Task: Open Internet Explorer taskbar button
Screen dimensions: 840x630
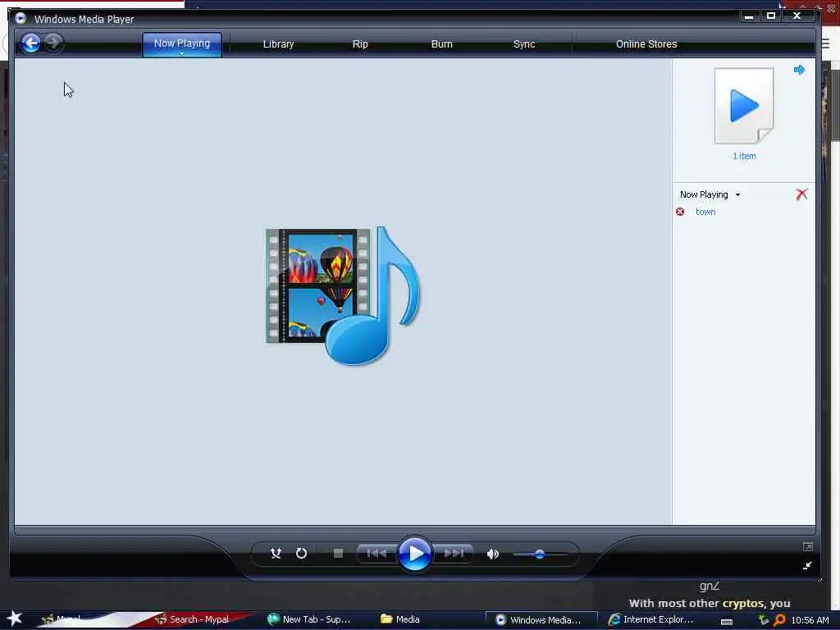Action: point(651,619)
